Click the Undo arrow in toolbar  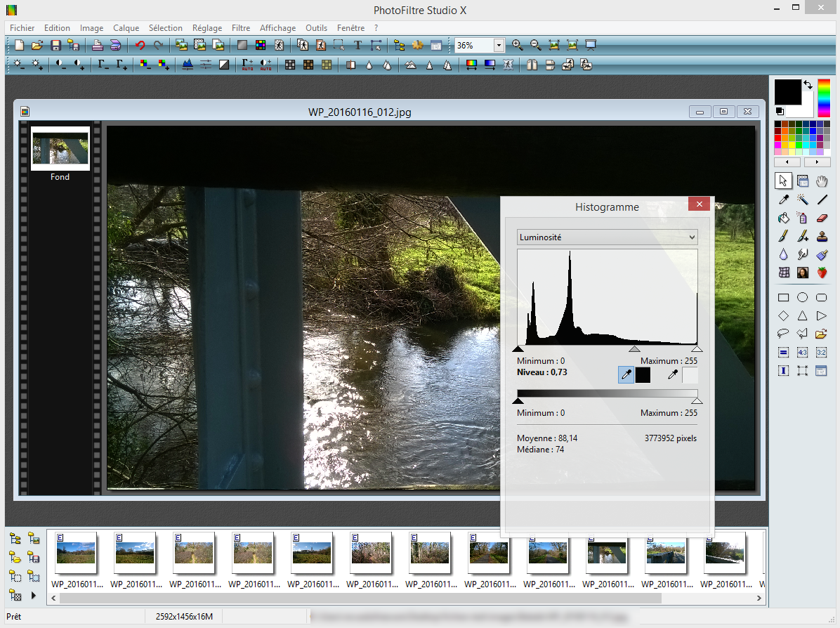click(140, 45)
